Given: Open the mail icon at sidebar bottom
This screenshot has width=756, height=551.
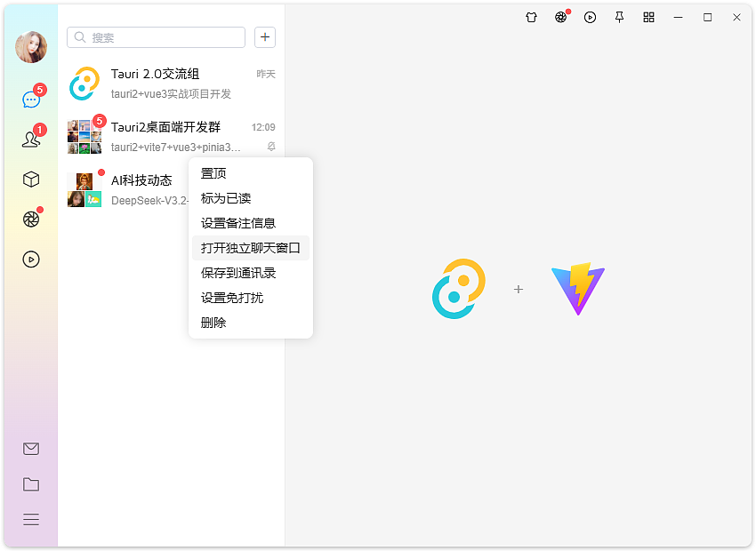Looking at the screenshot, I should click(31, 449).
